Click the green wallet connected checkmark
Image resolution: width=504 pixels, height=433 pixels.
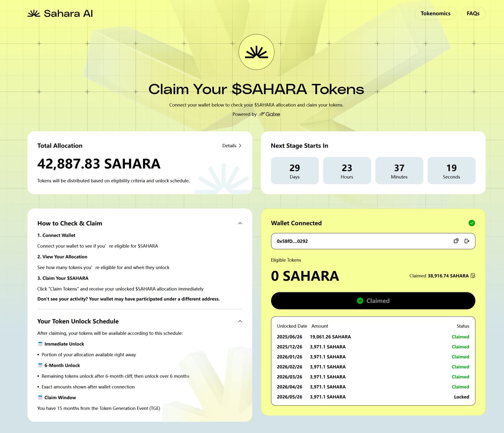472,223
